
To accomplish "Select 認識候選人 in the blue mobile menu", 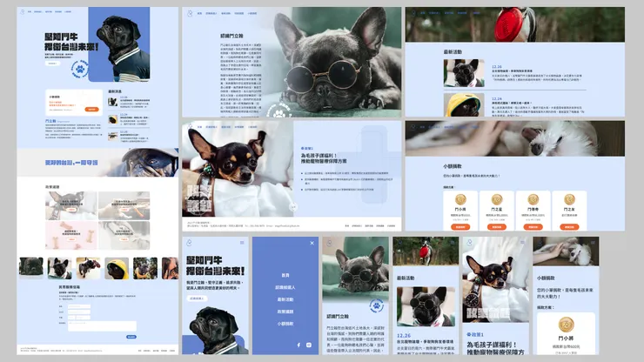I will coord(285,288).
